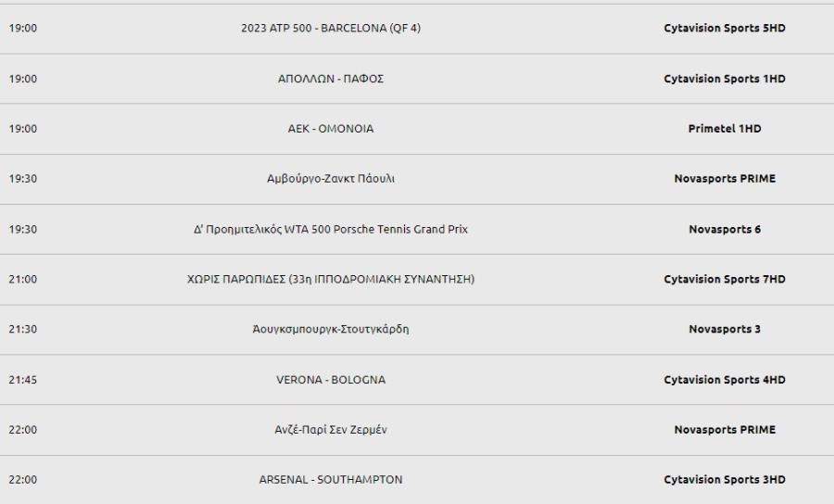
Task: Click the 21:45 time of Verona match
Action: pyautogui.click(x=23, y=380)
